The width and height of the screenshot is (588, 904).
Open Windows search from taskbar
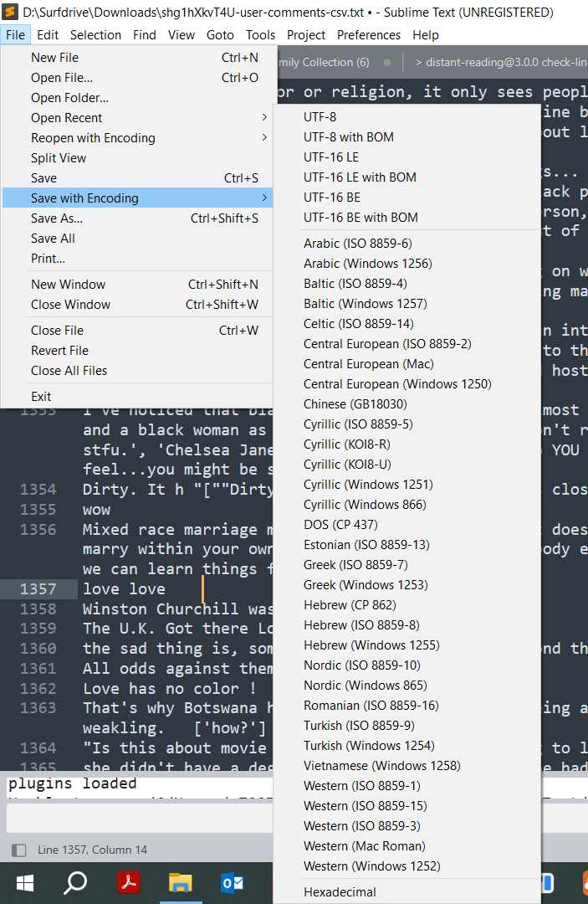coord(75,883)
